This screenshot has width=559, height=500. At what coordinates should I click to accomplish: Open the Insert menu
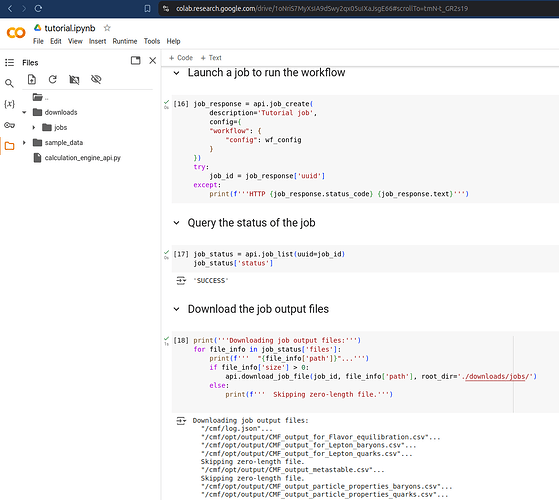(97, 41)
